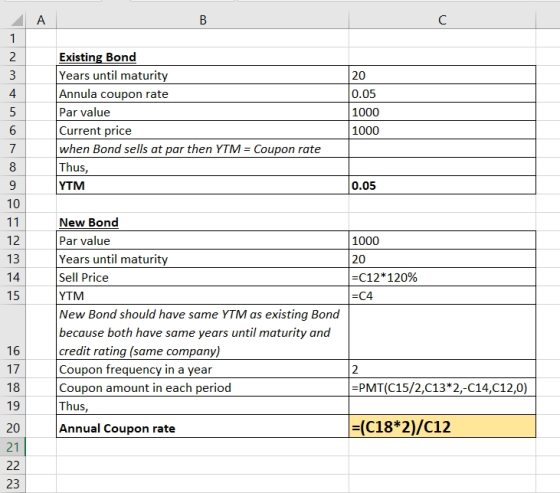This screenshot has width=560, height=493.
Task: Click the 'Sell Price' label cell
Action: (x=202, y=277)
